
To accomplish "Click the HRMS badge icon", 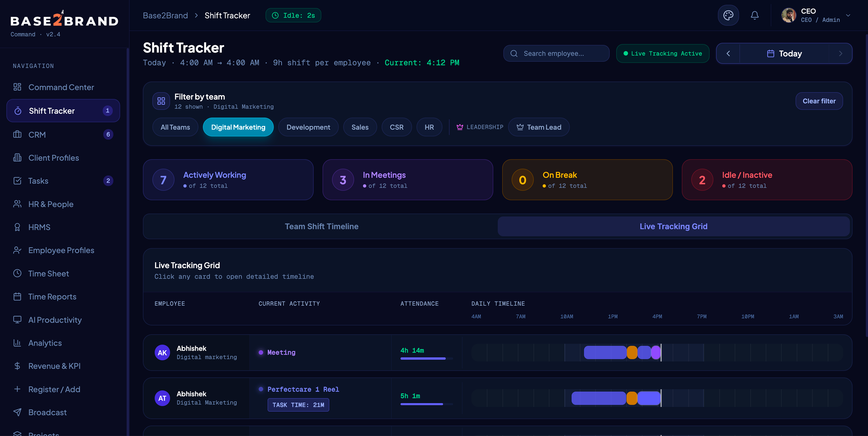I will pyautogui.click(x=17, y=227).
